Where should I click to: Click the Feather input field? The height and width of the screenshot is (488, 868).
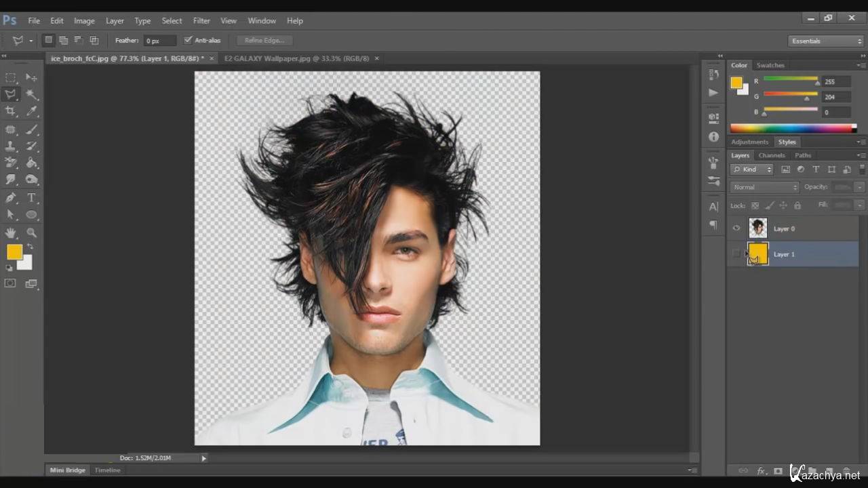coord(160,41)
